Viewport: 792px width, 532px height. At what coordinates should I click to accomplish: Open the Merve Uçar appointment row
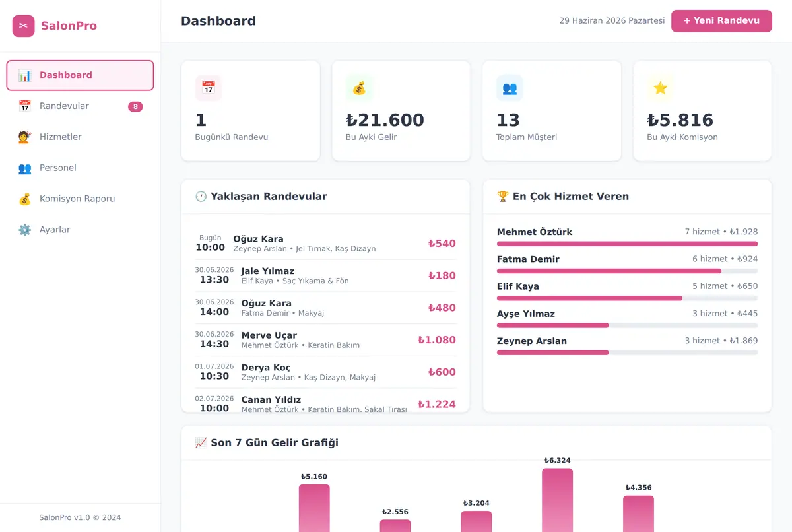[x=325, y=340]
